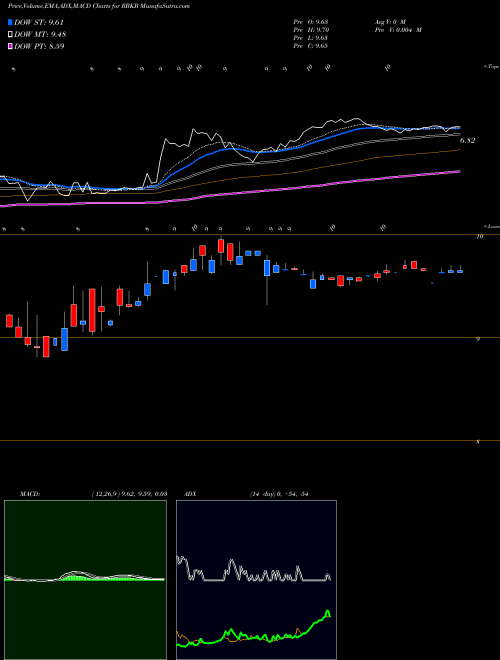Click the MACD (12,26,9) parameter values
Screen dimensions: 500x660
point(129,494)
